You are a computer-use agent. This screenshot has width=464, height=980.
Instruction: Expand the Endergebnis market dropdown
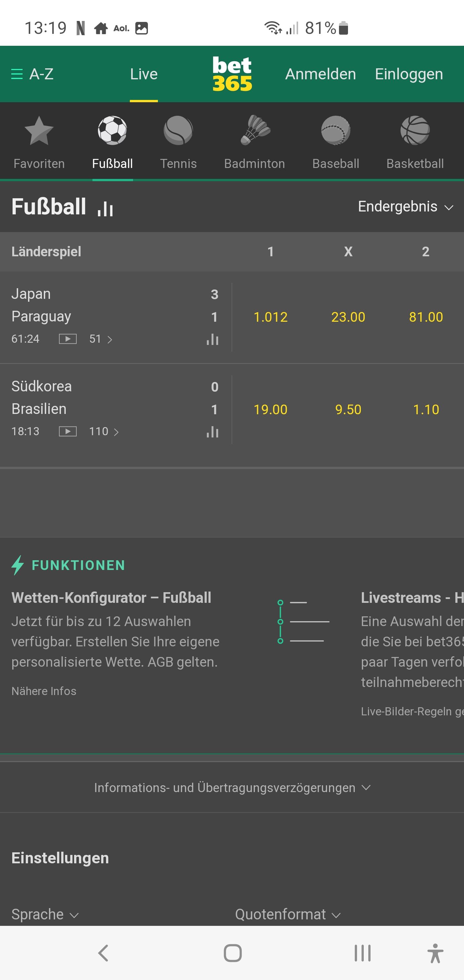point(406,207)
